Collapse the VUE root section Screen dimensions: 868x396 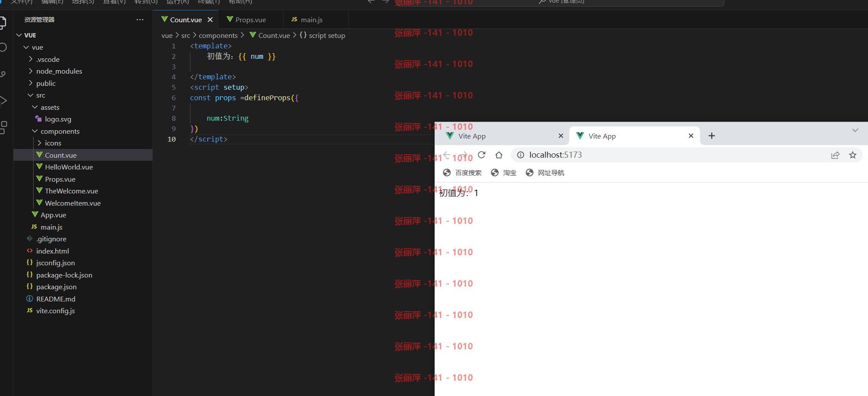coord(83,35)
